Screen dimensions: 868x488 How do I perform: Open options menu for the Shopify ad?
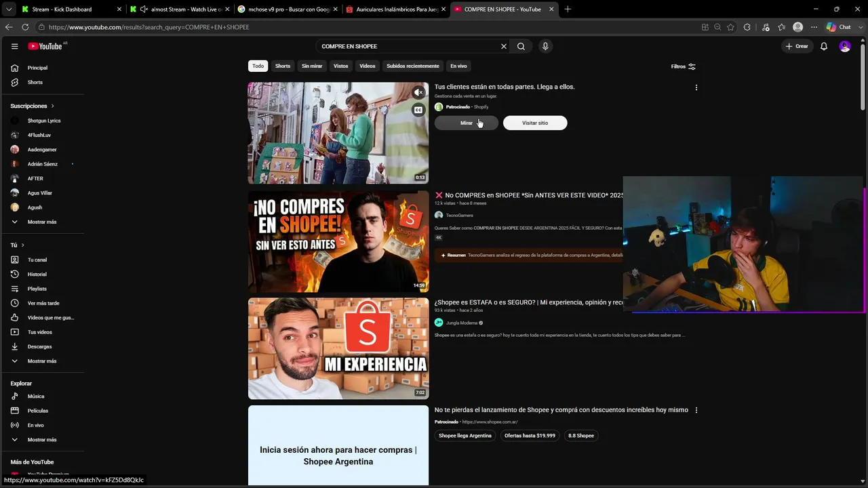click(696, 87)
